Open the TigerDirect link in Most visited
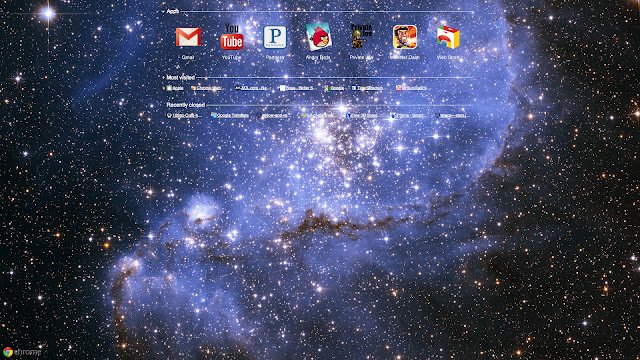The height and width of the screenshot is (360, 640). [367, 88]
